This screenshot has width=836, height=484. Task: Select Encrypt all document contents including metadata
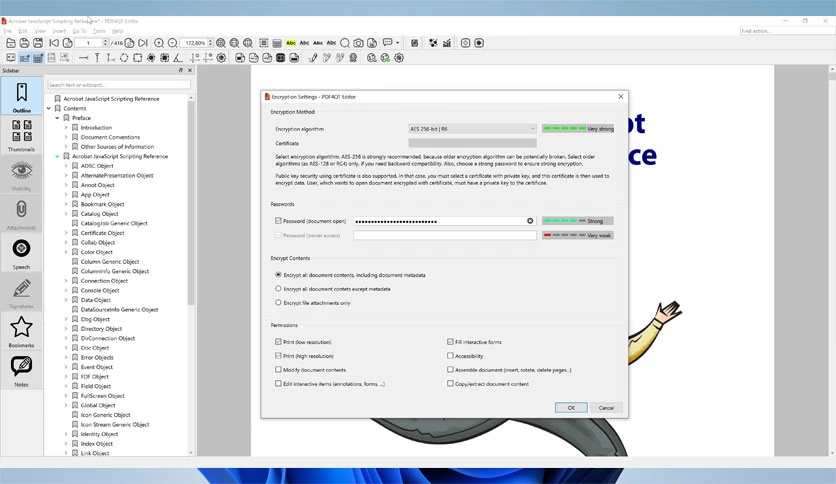(x=278, y=275)
